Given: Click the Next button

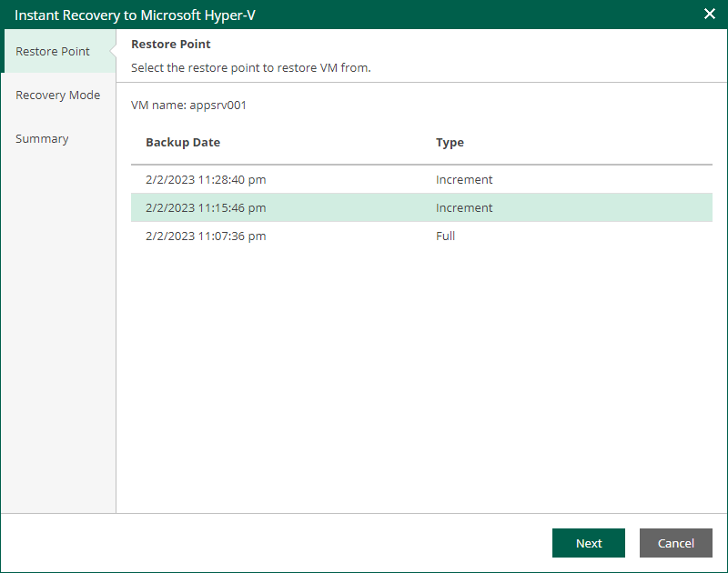Looking at the screenshot, I should 588,543.
